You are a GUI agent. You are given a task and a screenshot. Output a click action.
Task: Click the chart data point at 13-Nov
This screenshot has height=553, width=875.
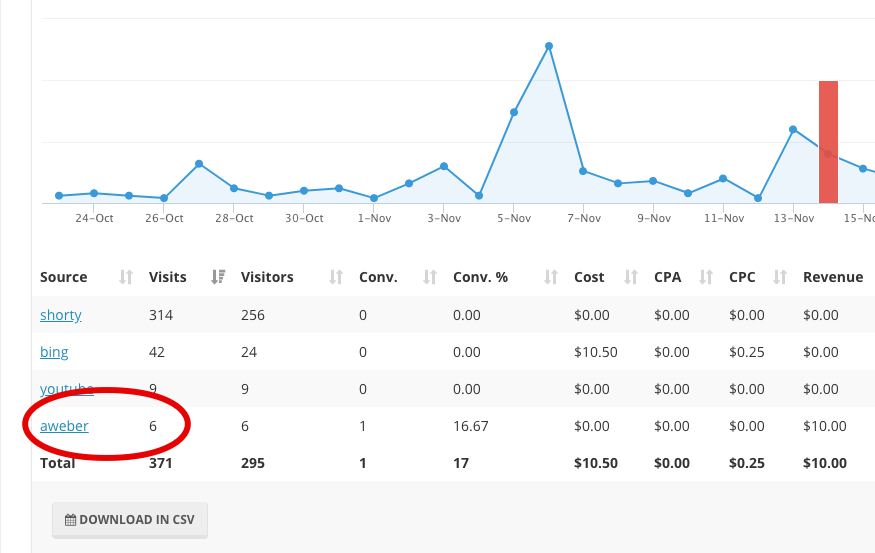(x=793, y=129)
